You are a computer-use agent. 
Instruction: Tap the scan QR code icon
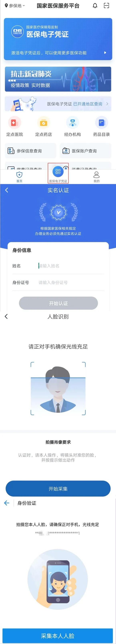point(106,5)
